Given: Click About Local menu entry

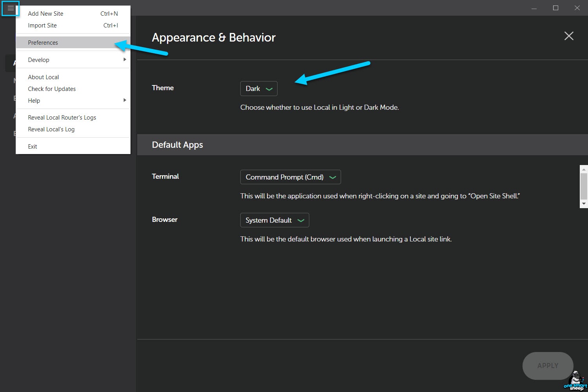Looking at the screenshot, I should [x=43, y=77].
